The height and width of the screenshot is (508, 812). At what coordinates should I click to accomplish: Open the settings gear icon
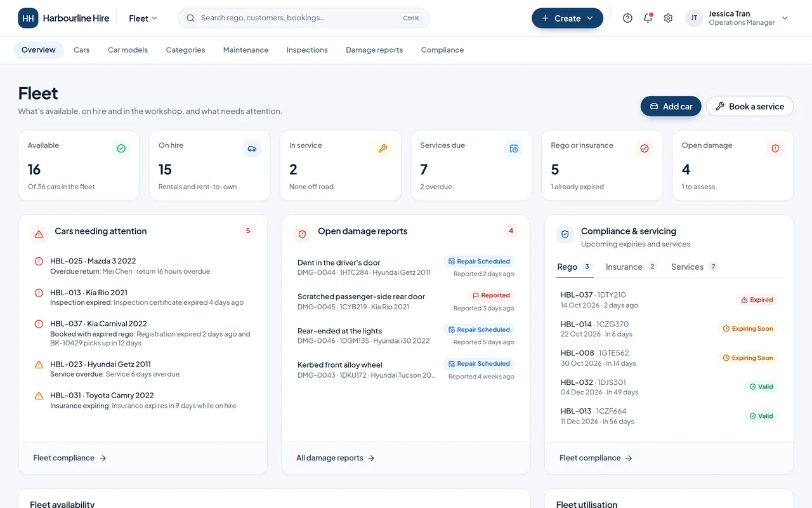(668, 18)
